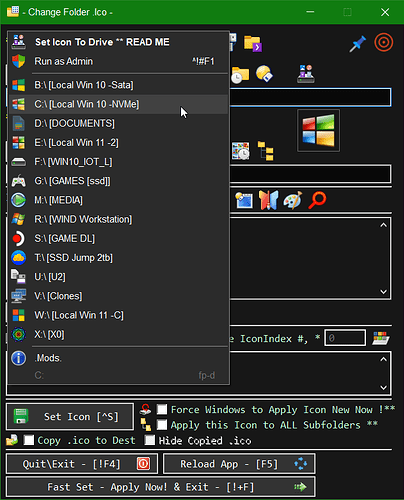Choose V:\ [Clones] drive entry

(x=118, y=296)
